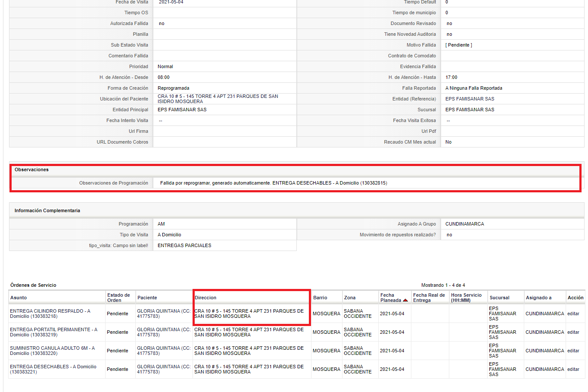Viewport: 588px width, 392px height.
Task: Click MOSQUERA barrio in ENTREGA DESECHABLES row
Action: (x=327, y=369)
